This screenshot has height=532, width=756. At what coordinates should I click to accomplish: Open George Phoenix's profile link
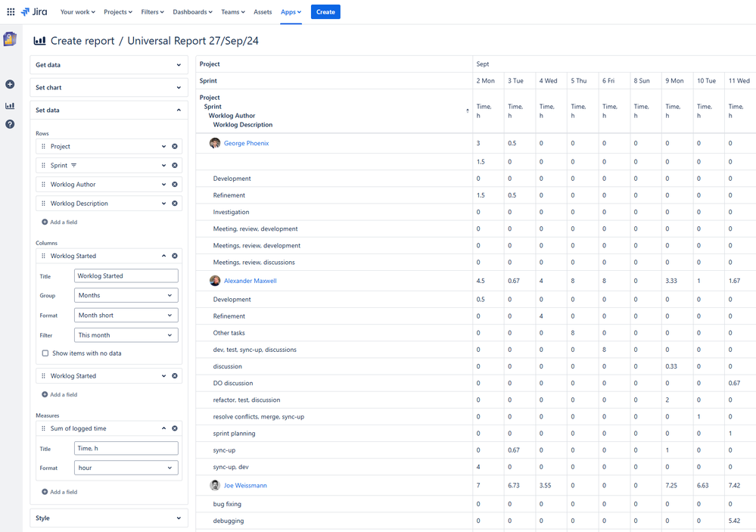point(247,143)
